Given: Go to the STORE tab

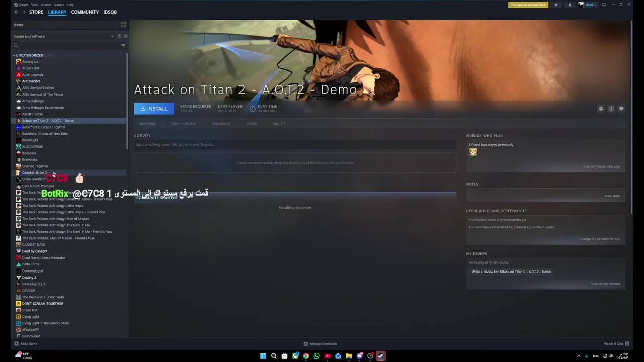Looking at the screenshot, I should point(36,12).
